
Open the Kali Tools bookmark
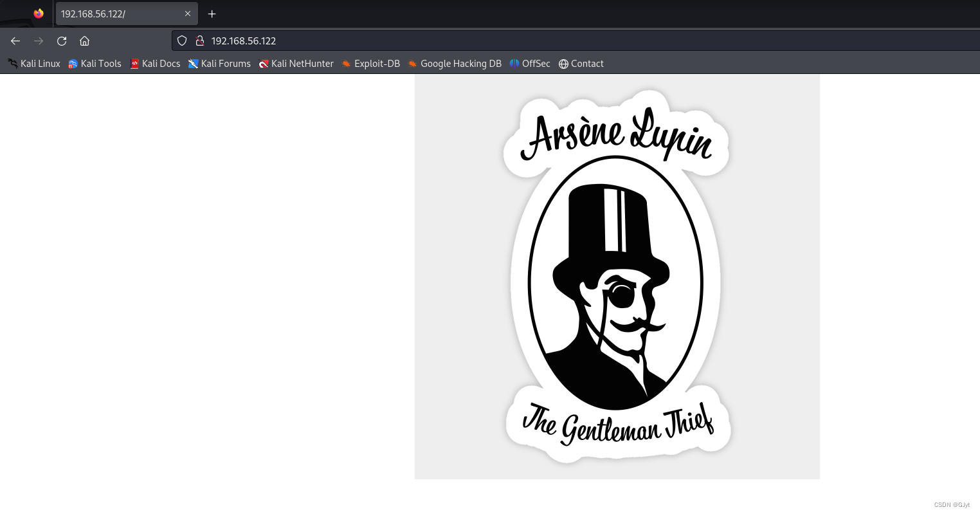95,64
